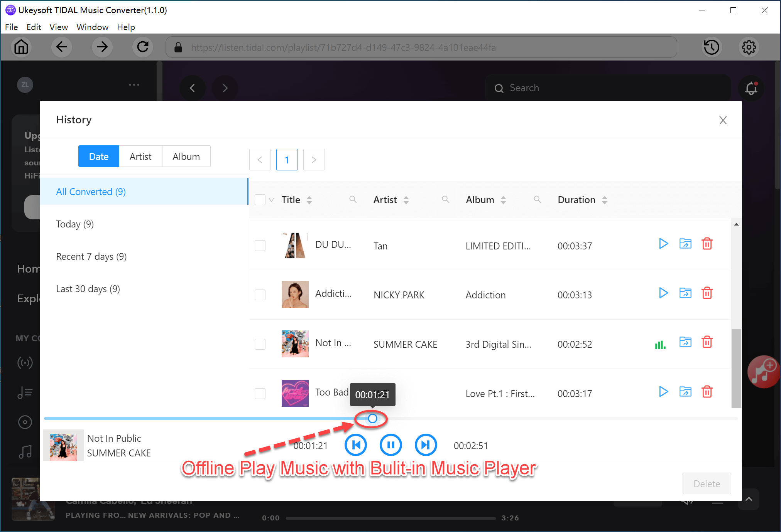Click the green bar chart icon for Not In...

click(x=659, y=344)
